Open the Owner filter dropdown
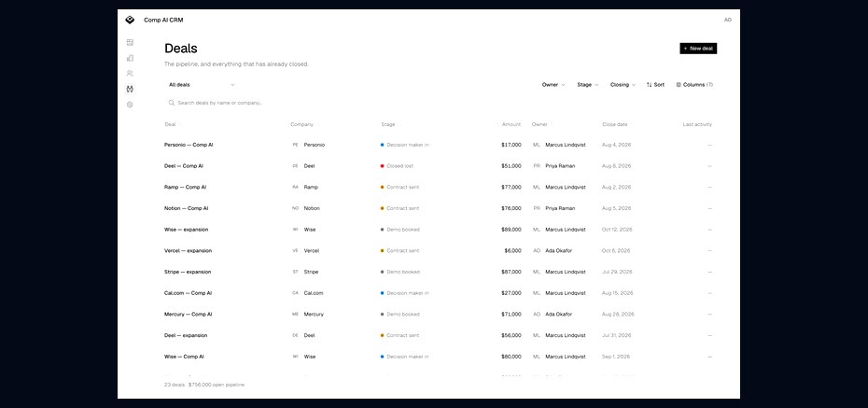Image resolution: width=868 pixels, height=408 pixels. point(553,85)
